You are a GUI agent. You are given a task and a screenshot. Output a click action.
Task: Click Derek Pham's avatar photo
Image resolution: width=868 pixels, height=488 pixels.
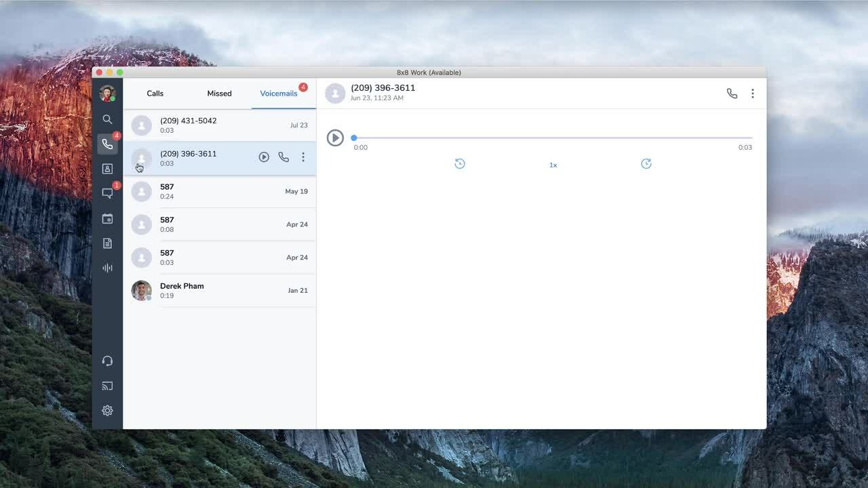141,291
